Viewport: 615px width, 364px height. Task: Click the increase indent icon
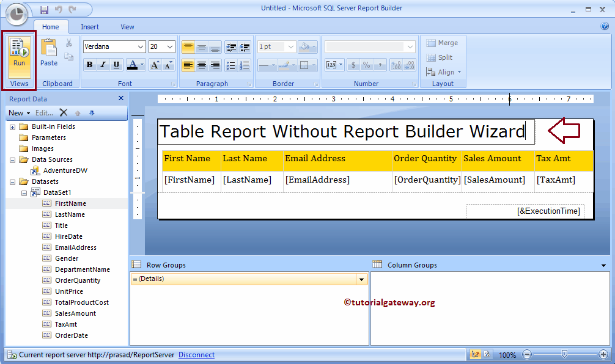point(245,47)
